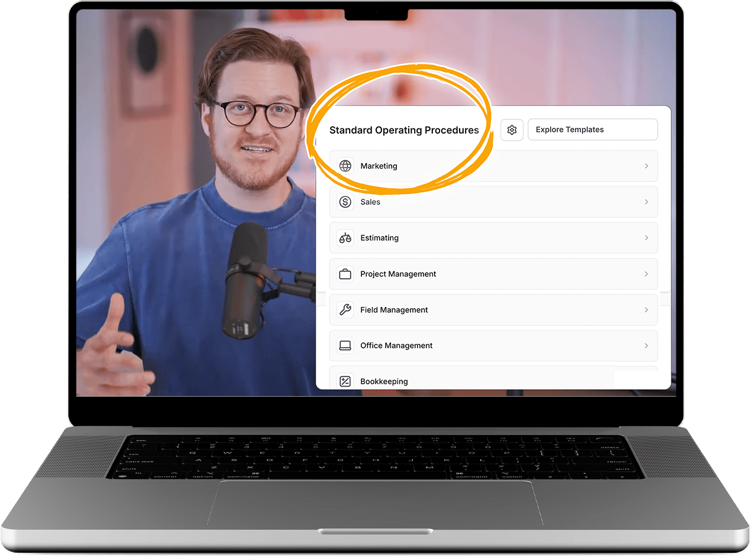Image resolution: width=750 pixels, height=560 pixels.
Task: Click the Field Management row chevron
Action: 646,310
